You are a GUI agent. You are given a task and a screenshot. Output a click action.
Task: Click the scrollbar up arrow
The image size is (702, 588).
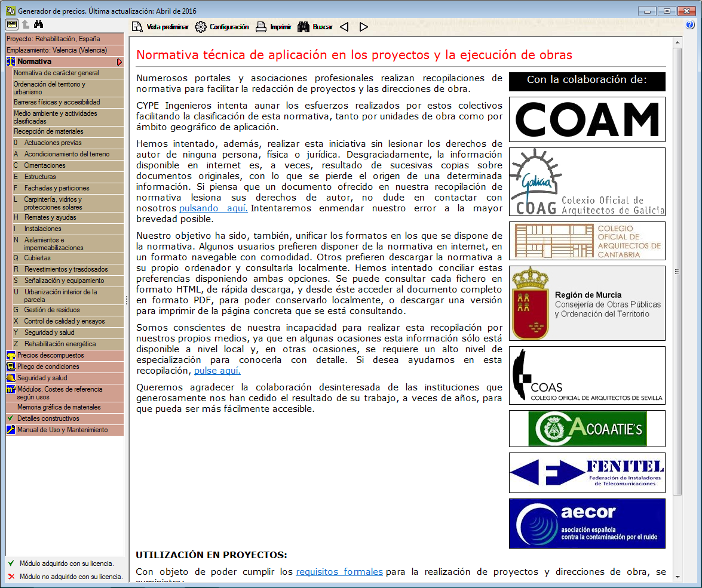point(678,42)
